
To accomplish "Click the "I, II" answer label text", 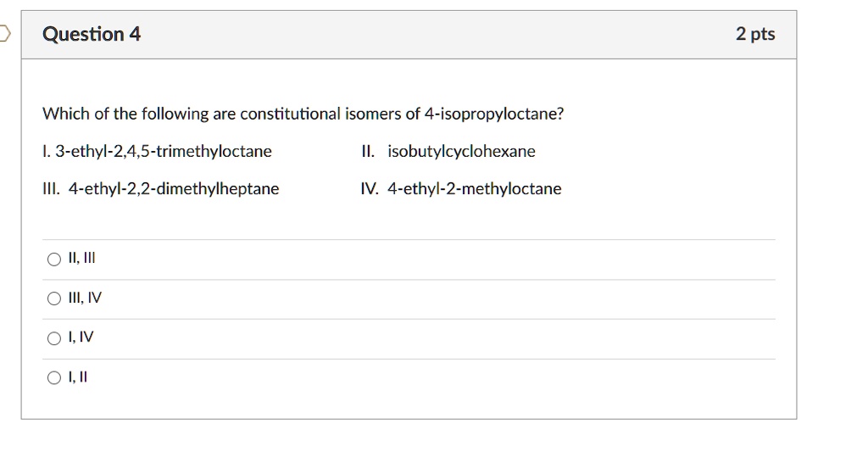I will point(78,377).
